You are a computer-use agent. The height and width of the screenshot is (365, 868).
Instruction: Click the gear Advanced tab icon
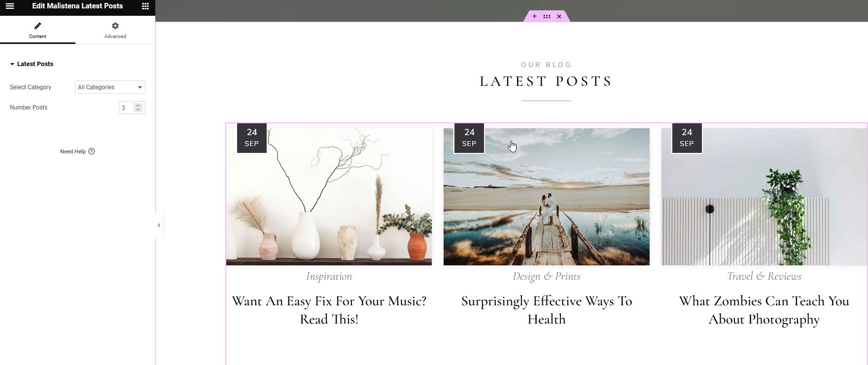(115, 26)
